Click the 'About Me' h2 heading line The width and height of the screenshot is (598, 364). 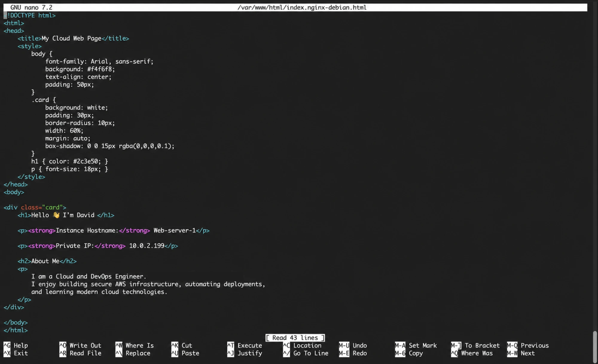point(47,261)
